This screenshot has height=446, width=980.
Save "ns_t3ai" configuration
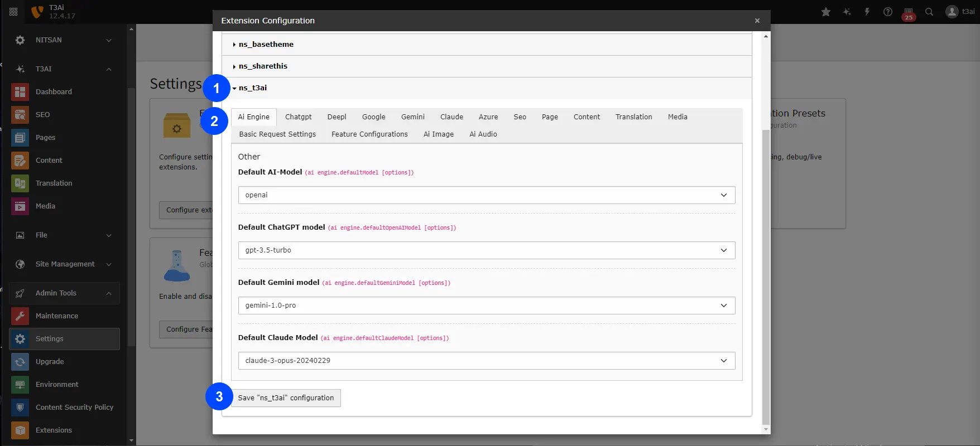[x=286, y=398]
